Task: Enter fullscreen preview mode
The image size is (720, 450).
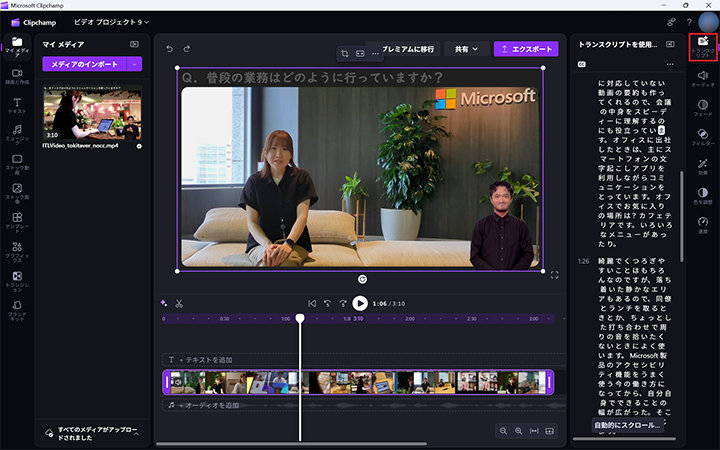Action: [554, 275]
